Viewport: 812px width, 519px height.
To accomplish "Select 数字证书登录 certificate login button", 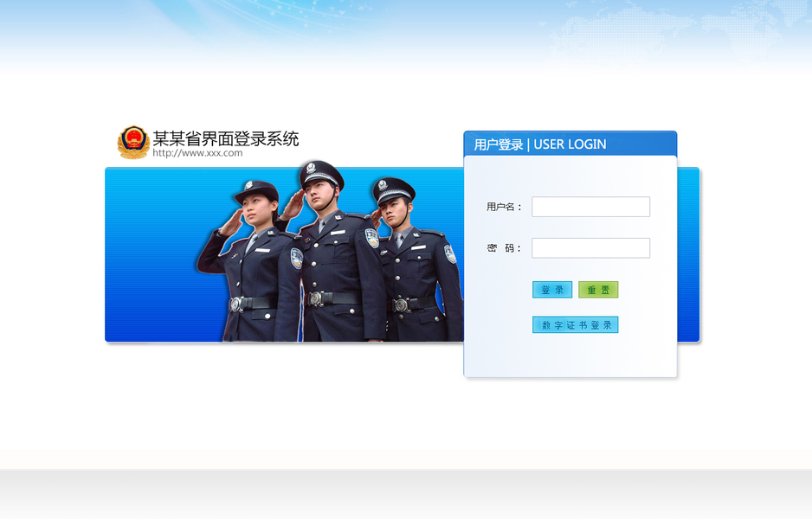I will point(576,325).
